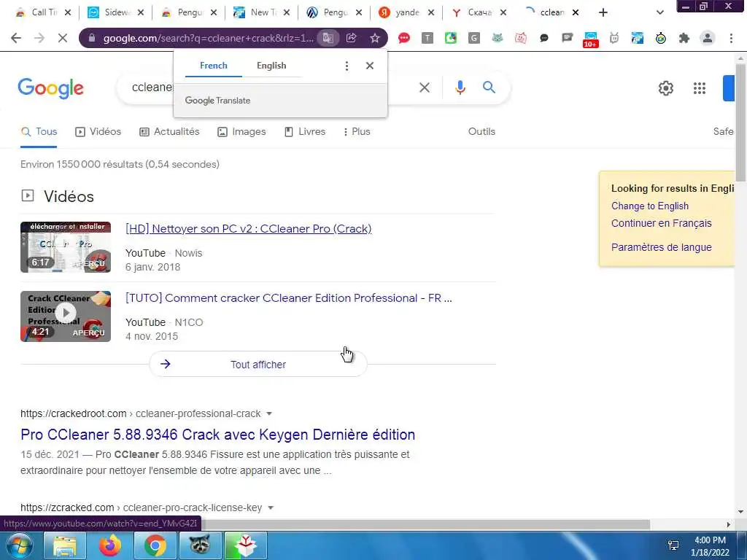Close the yande browser tab
The image size is (747, 560).
coord(430,13)
